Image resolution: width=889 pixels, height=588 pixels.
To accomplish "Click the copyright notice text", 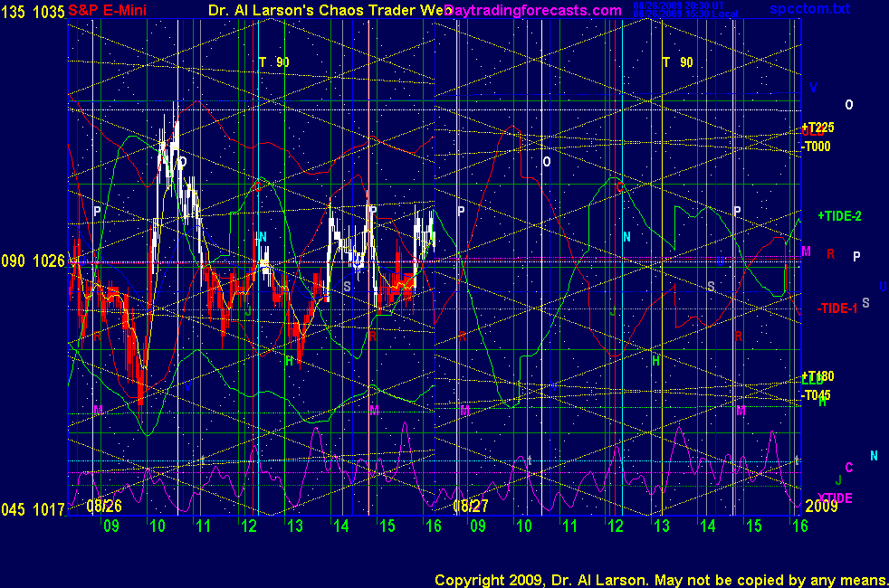I will [660, 579].
